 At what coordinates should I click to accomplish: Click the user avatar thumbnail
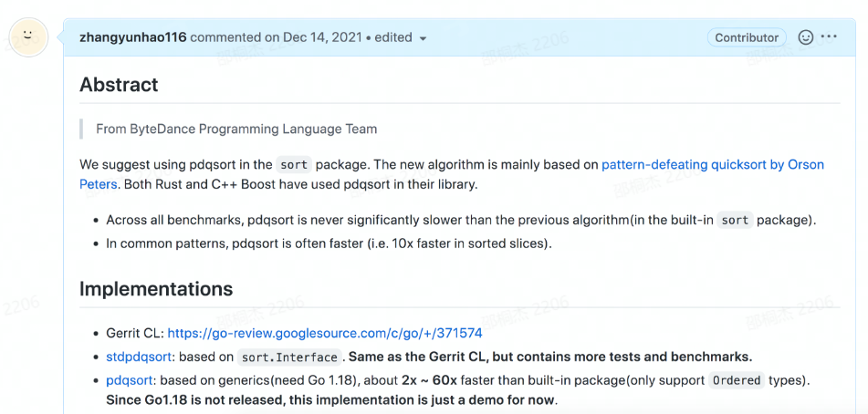28,37
